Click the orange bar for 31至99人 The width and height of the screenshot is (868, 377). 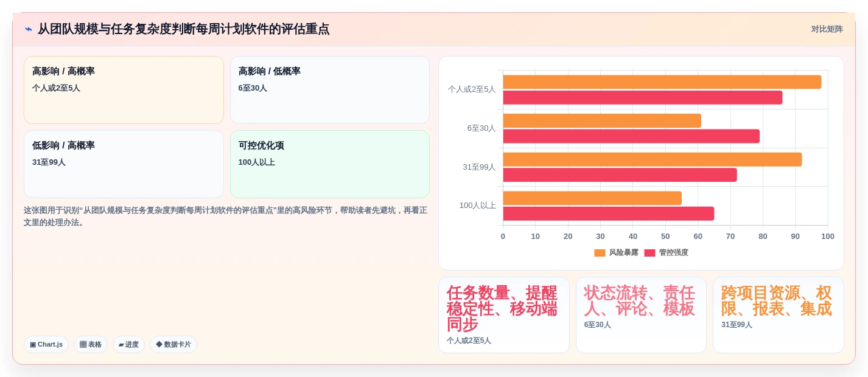pos(653,159)
